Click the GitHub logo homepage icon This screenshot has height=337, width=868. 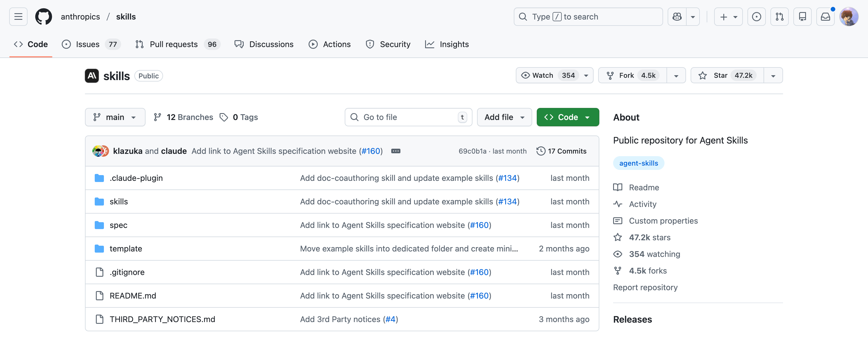point(43,17)
